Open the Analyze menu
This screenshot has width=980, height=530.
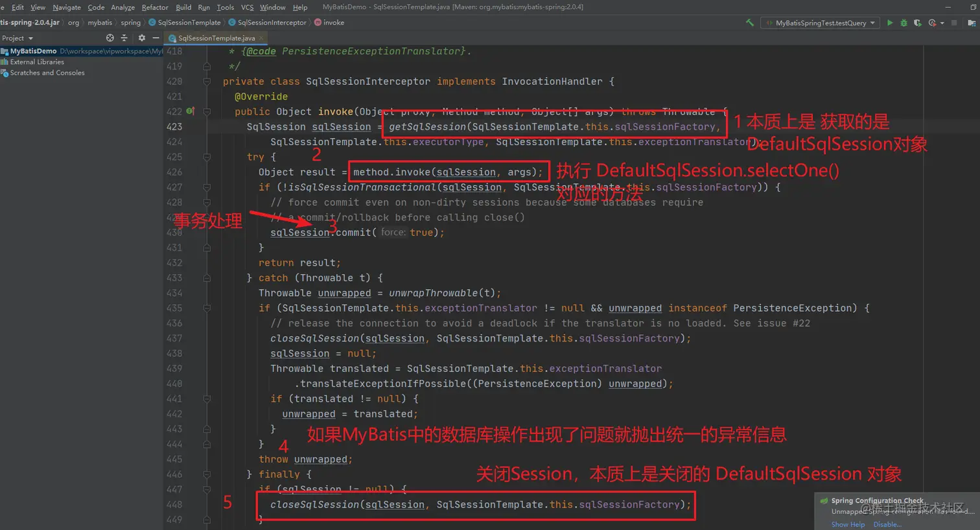(123, 7)
